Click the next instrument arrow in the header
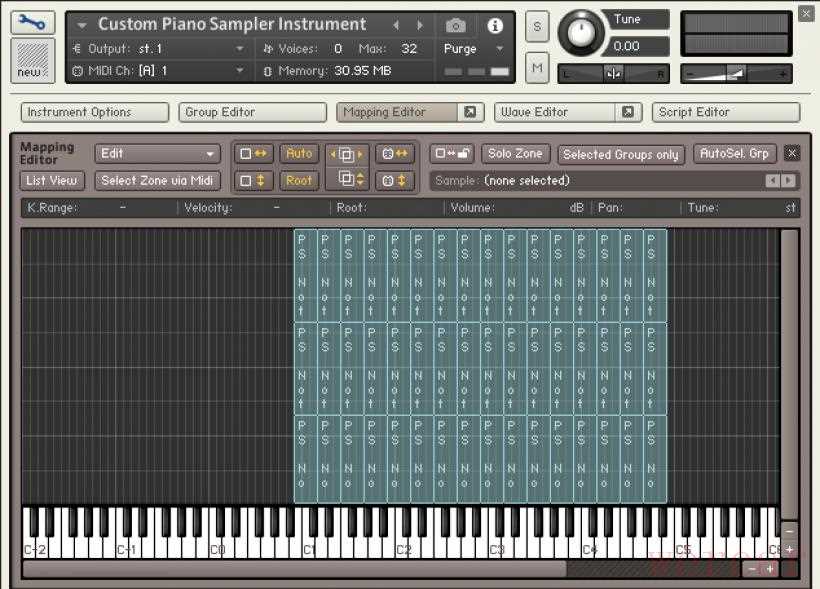 click(x=420, y=25)
